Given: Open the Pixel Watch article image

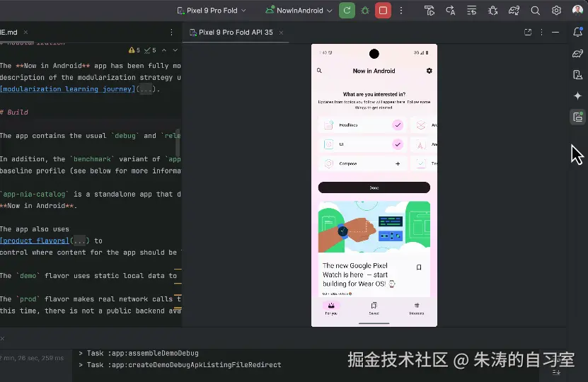Looking at the screenshot, I should point(374,227).
